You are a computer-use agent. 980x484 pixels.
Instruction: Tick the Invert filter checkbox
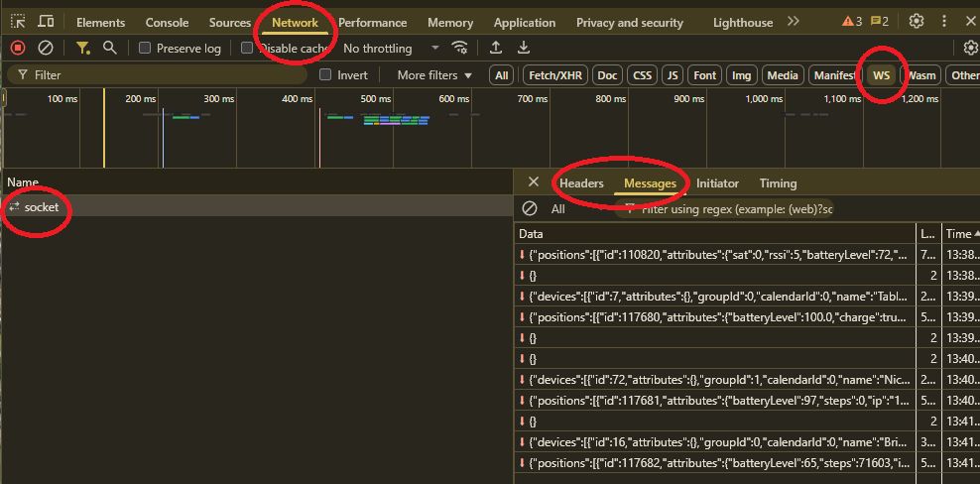pyautogui.click(x=325, y=74)
